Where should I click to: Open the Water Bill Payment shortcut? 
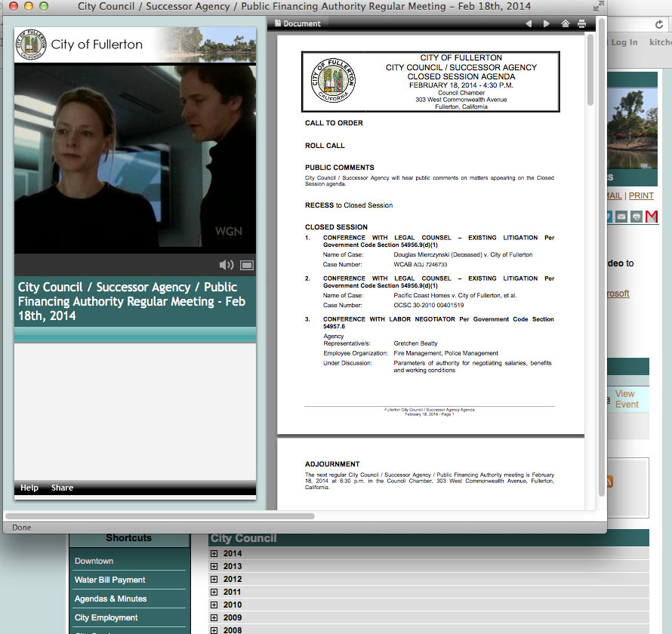[x=109, y=580]
